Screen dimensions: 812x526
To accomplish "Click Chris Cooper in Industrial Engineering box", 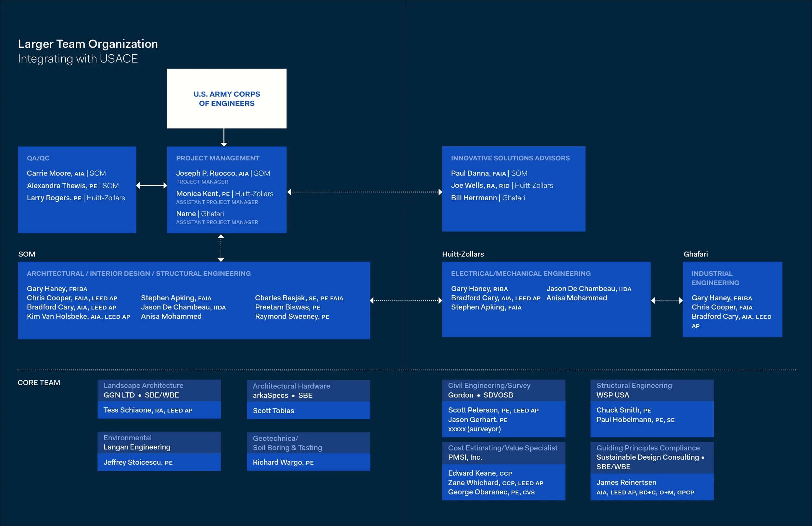I will click(x=722, y=308).
